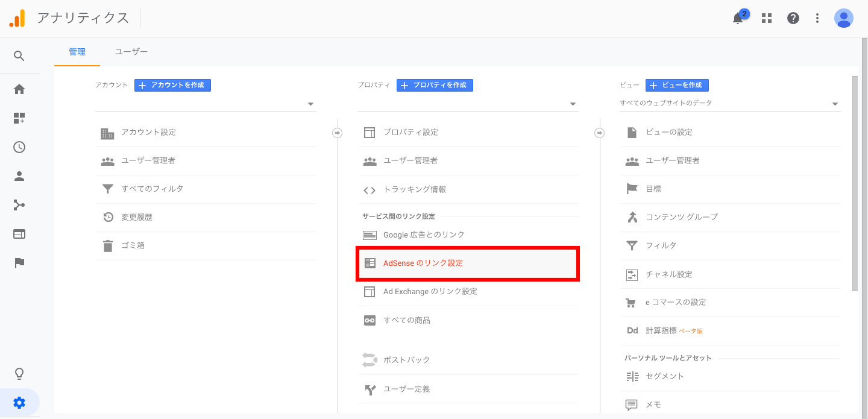This screenshot has height=419, width=868.
Task: Open ユーザー管理者 in the property column
Action: pyautogui.click(x=468, y=161)
